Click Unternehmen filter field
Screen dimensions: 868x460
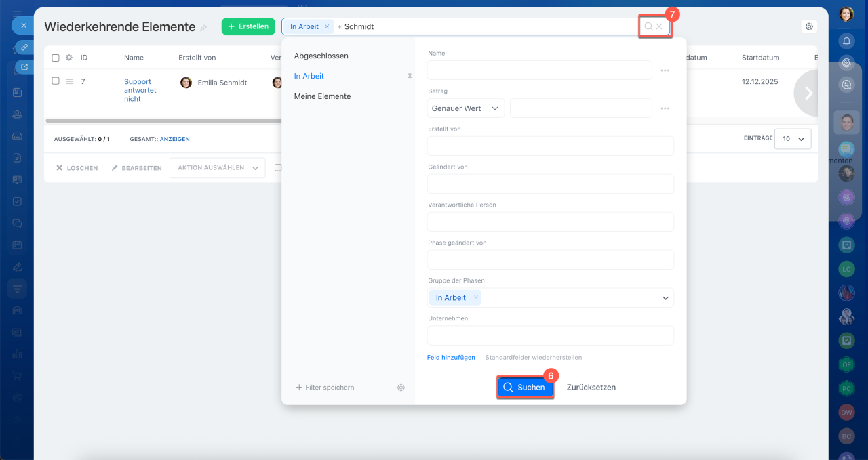(551, 335)
